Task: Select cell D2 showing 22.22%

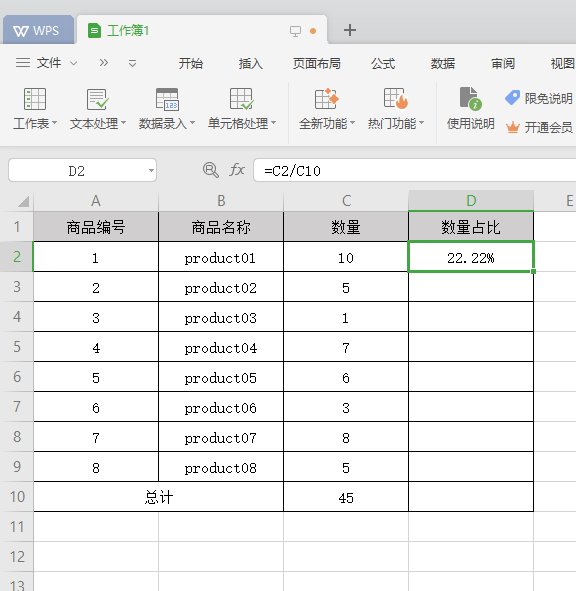Action: (x=471, y=257)
